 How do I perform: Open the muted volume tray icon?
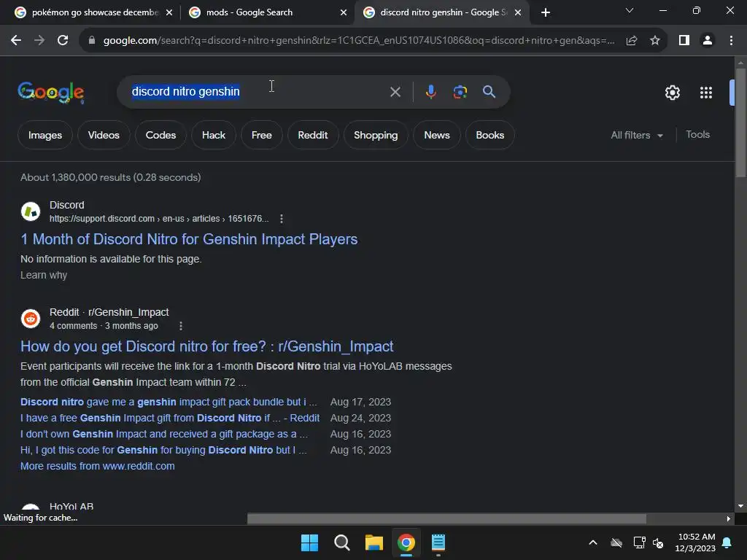[658, 542]
